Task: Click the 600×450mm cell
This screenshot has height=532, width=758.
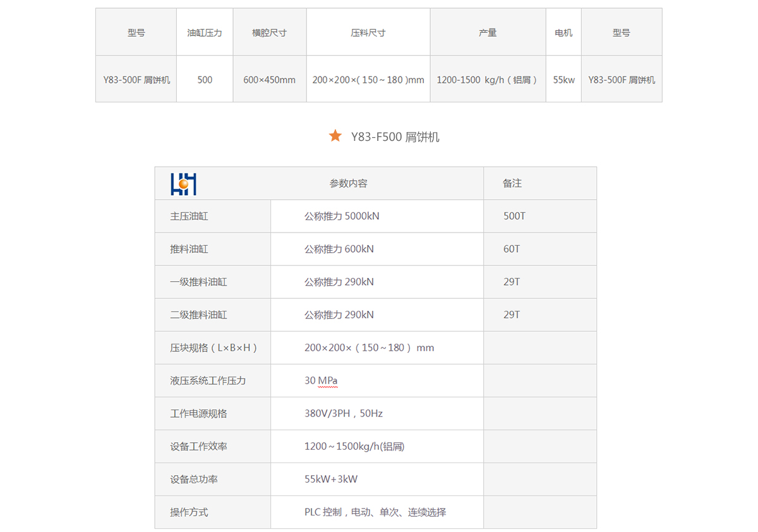Action: tap(270, 80)
